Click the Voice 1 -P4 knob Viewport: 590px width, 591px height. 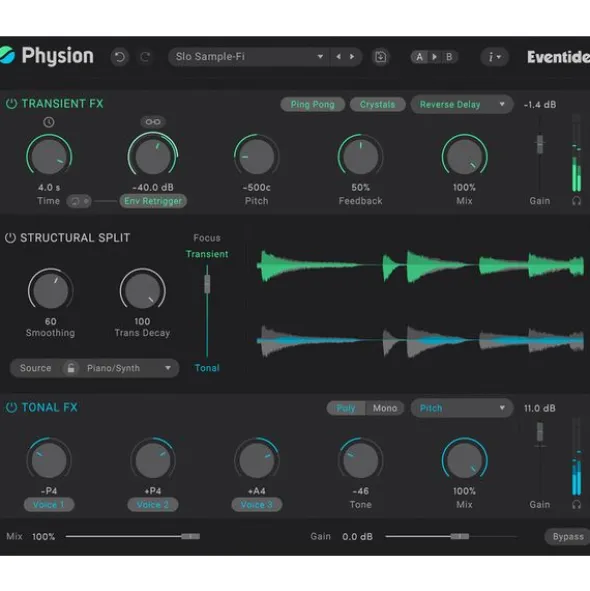pyautogui.click(x=49, y=460)
